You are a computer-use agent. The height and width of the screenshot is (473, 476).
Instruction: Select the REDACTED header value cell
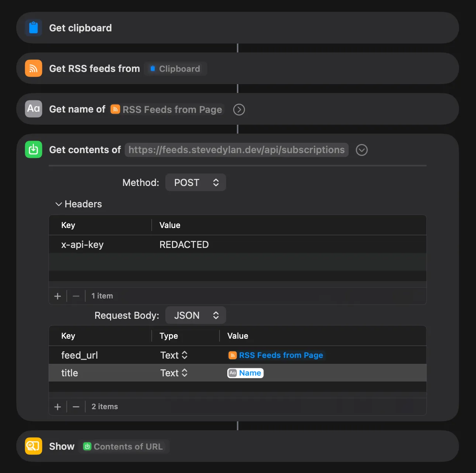point(184,245)
